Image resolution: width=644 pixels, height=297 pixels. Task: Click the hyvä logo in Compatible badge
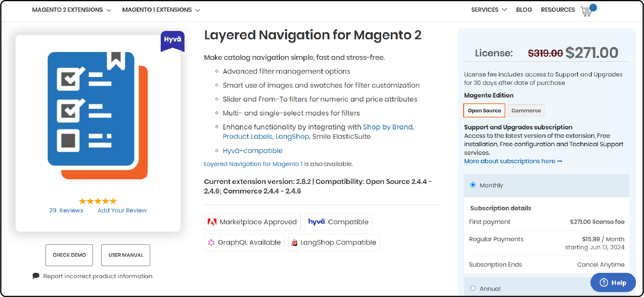(316, 221)
